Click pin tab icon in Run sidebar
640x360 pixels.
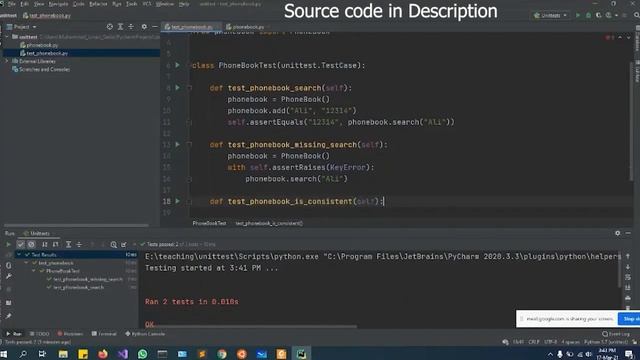pos(9,316)
